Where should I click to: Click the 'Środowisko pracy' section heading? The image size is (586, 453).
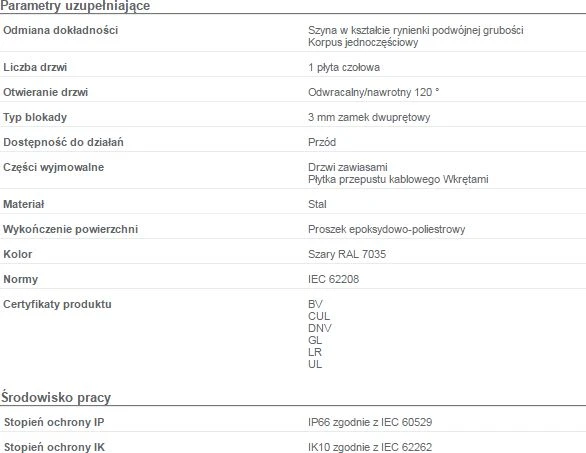tap(56, 397)
